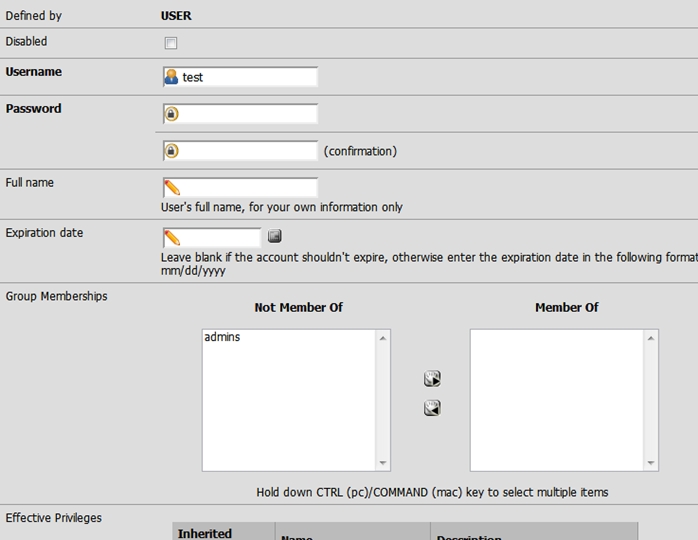Click the Inherited column header
698x540 pixels.
click(x=223, y=532)
